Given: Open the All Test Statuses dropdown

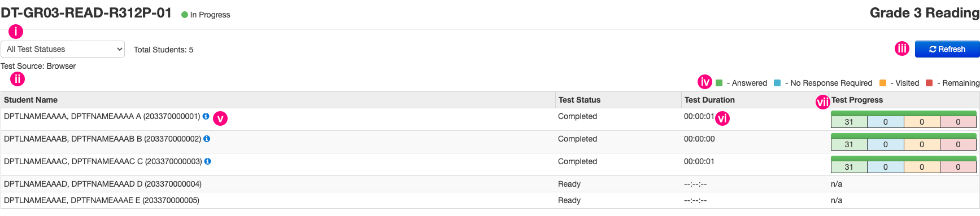Looking at the screenshot, I should (63, 49).
